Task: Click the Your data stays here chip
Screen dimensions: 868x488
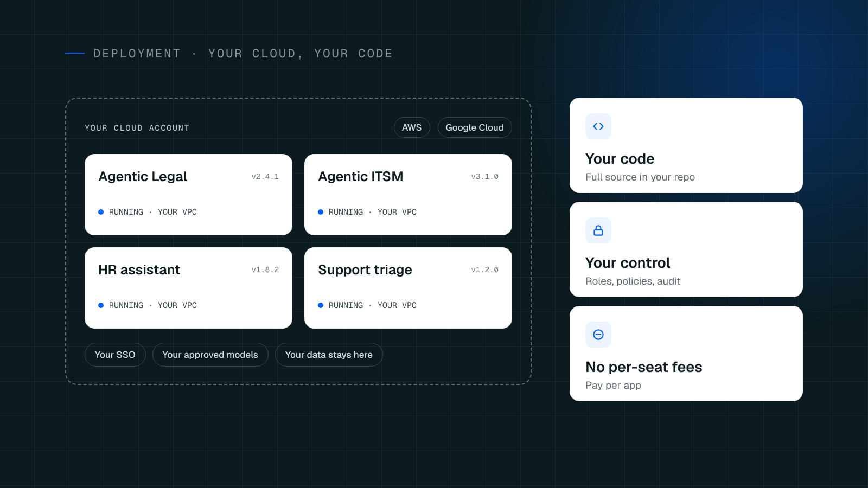Action: [329, 355]
